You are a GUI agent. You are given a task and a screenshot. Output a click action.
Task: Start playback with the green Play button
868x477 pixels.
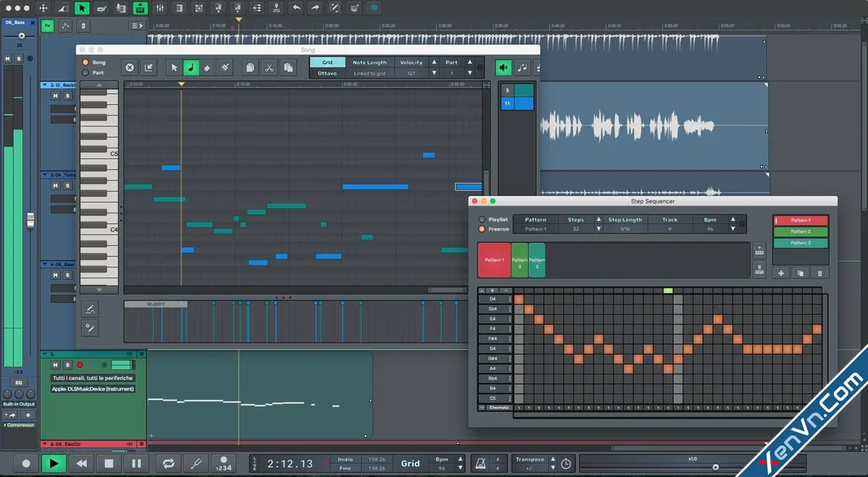(x=53, y=463)
